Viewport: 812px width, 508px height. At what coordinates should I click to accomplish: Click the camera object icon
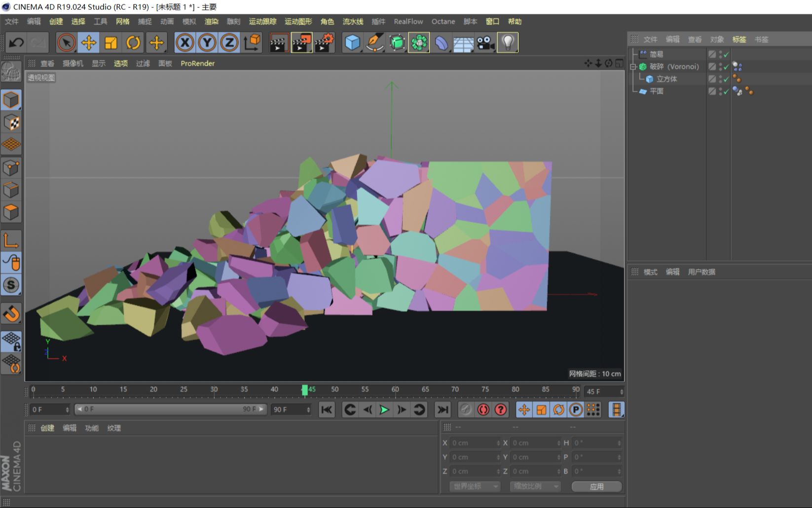[x=485, y=43]
